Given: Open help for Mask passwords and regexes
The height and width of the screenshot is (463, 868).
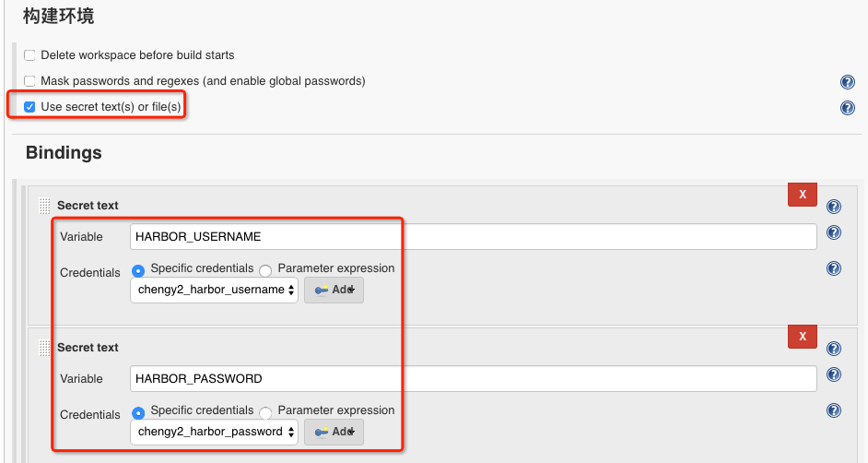Looking at the screenshot, I should tap(847, 82).
